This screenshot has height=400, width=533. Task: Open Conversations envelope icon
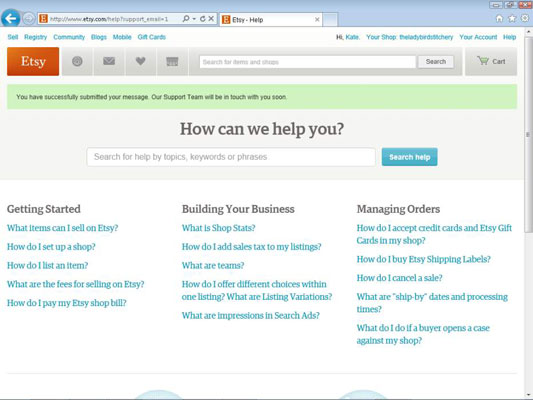109,61
